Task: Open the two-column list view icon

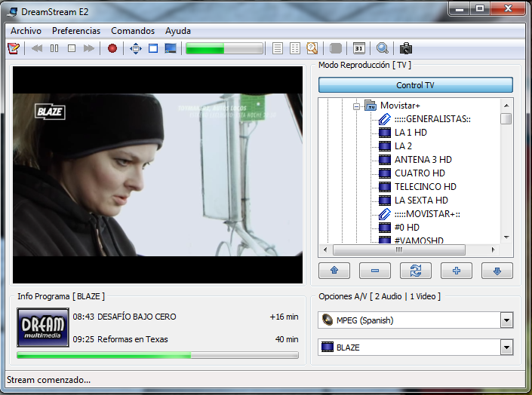Action: pyautogui.click(x=295, y=48)
